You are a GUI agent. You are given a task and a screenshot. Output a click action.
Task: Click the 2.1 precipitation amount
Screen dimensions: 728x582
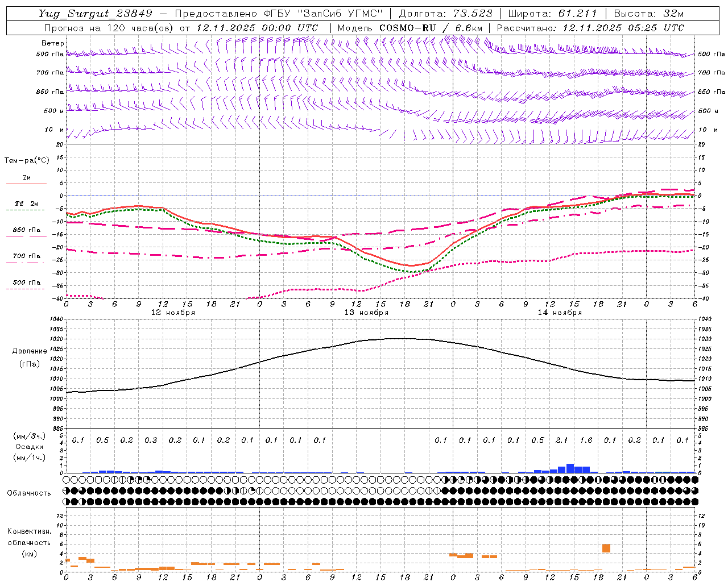point(561,440)
